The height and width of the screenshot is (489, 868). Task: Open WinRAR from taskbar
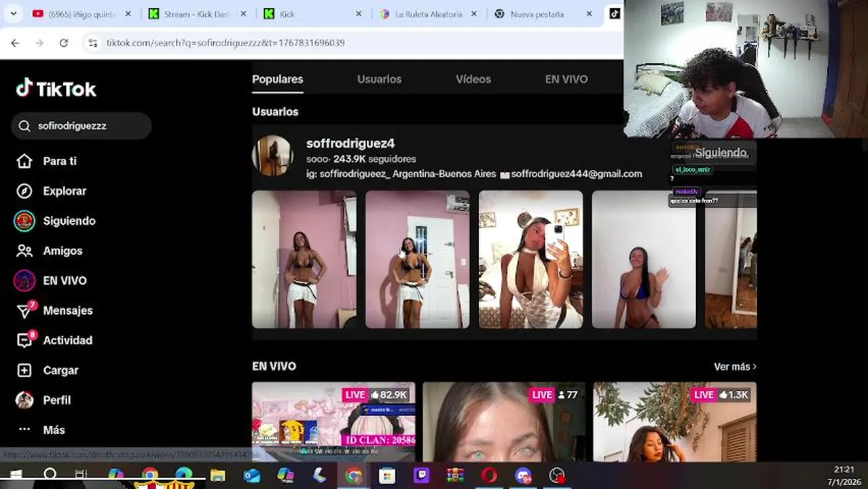click(x=455, y=475)
